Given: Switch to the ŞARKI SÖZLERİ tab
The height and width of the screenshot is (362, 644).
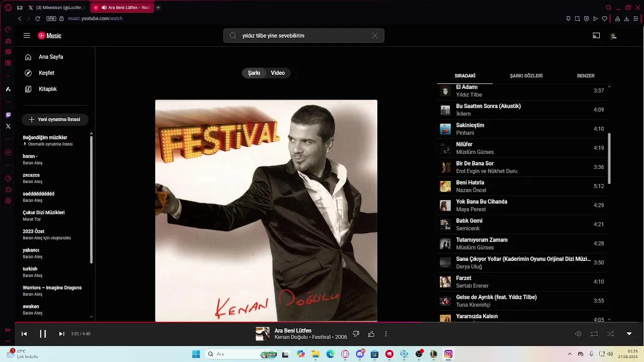Looking at the screenshot, I should pyautogui.click(x=526, y=76).
